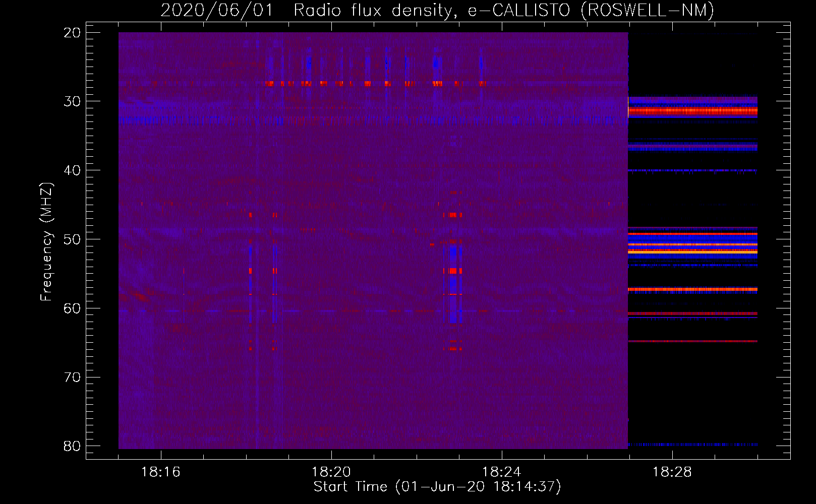
Task: Click the 70 frequency tick label
Action: coord(73,377)
